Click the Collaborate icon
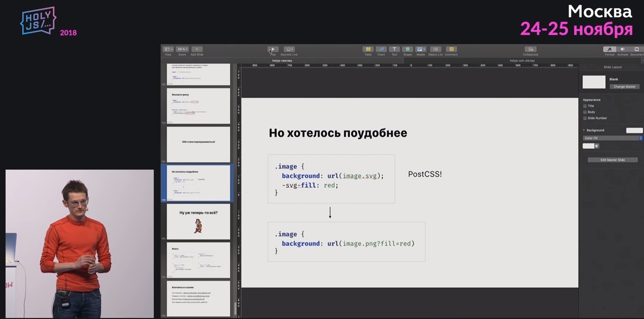The image size is (644, 319). click(531, 49)
